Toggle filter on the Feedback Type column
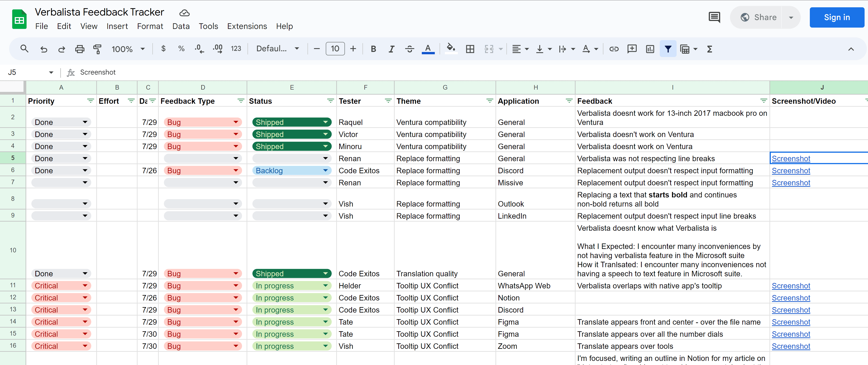This screenshot has width=868, height=365. [241, 101]
